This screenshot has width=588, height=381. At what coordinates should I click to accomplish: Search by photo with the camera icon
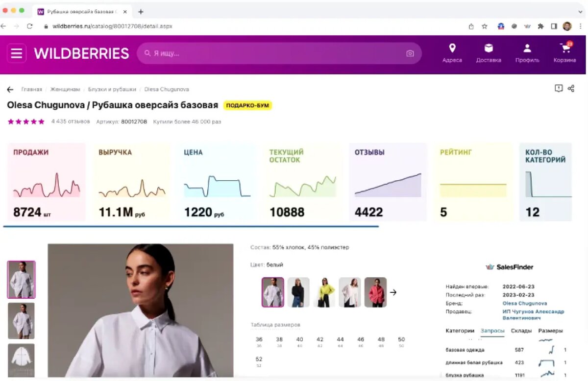tap(410, 53)
